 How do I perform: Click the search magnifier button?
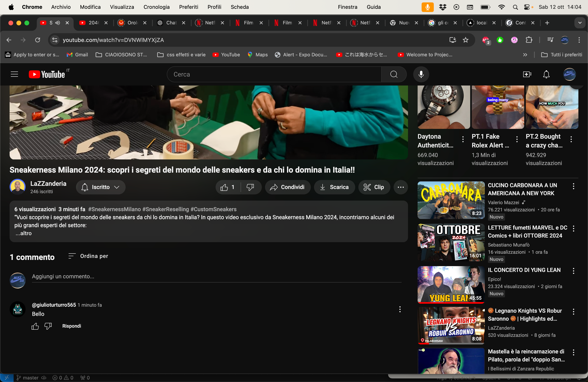click(x=394, y=74)
